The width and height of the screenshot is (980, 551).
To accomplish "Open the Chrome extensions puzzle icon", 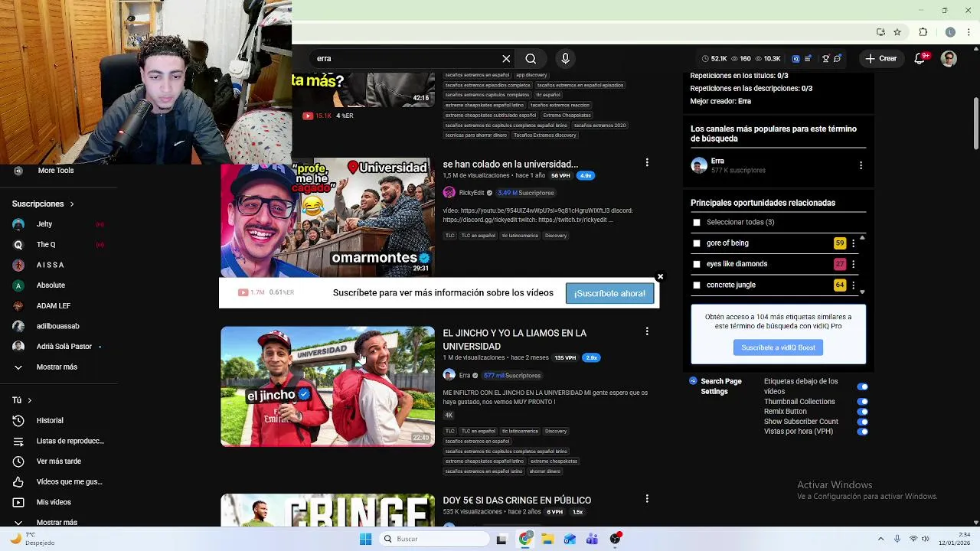I will pyautogui.click(x=923, y=32).
